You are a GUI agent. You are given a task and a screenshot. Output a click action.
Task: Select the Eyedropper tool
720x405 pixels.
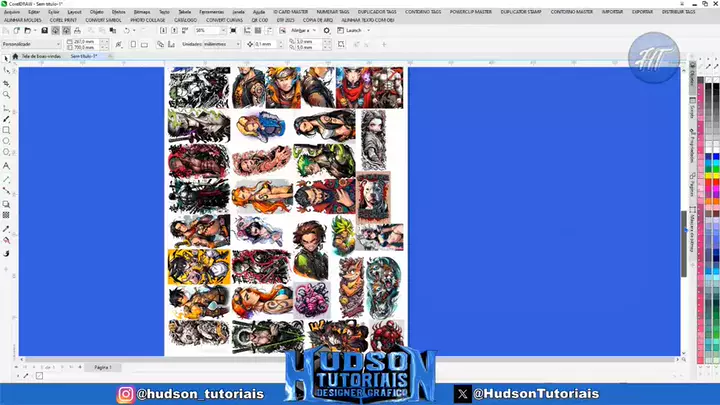(x=6, y=228)
